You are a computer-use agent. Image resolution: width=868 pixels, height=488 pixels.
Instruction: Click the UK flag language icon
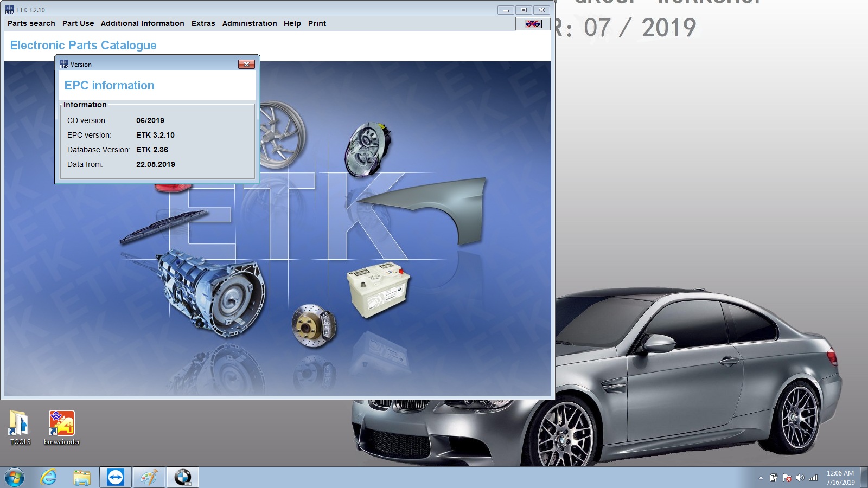click(x=533, y=24)
